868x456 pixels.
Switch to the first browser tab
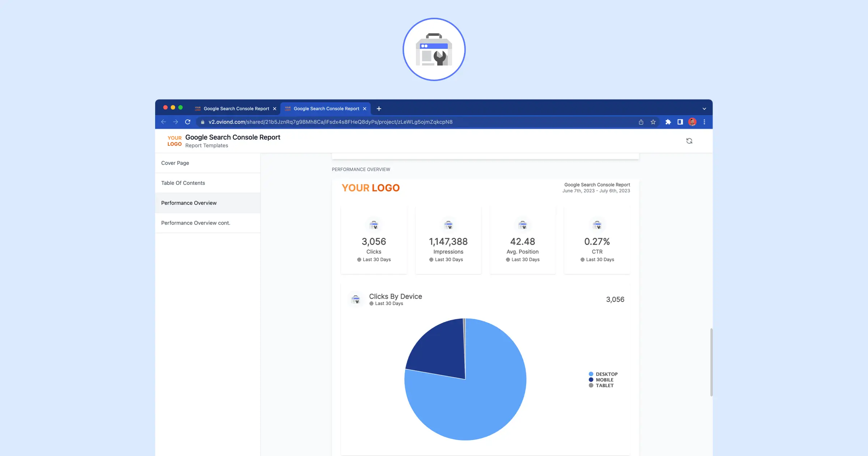pos(235,109)
